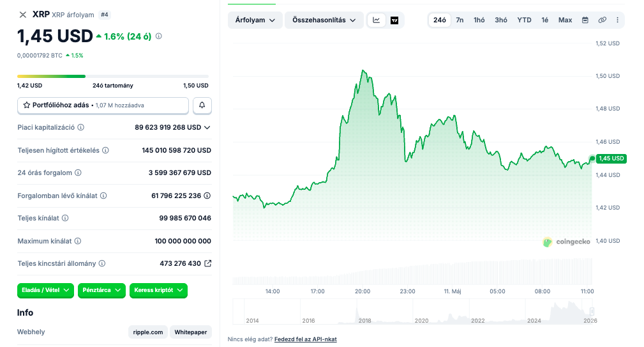Switch to line chart view icon
The image size is (644, 347).
click(x=376, y=20)
